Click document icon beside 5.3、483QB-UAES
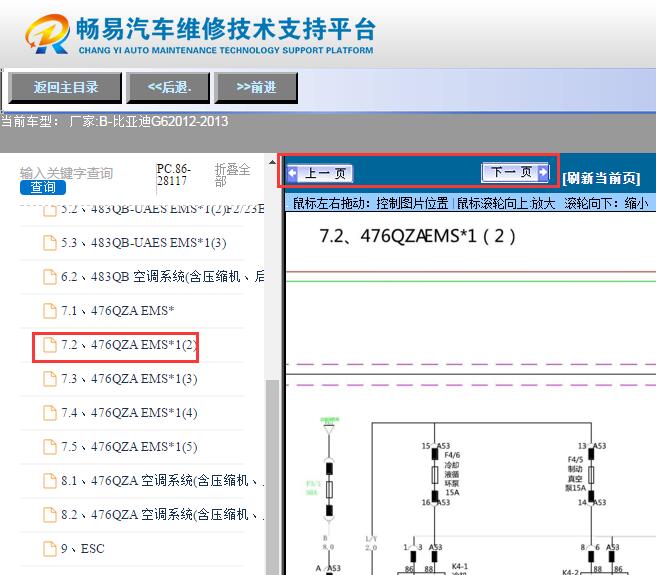 (x=50, y=243)
